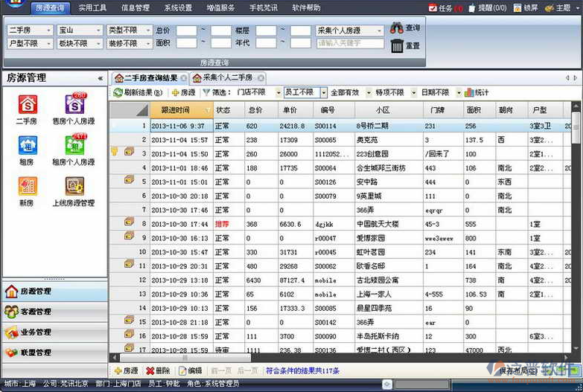Image resolution: width=583 pixels, height=392 pixels.
Task: Click the 租房 rental icon
Action: 28,146
